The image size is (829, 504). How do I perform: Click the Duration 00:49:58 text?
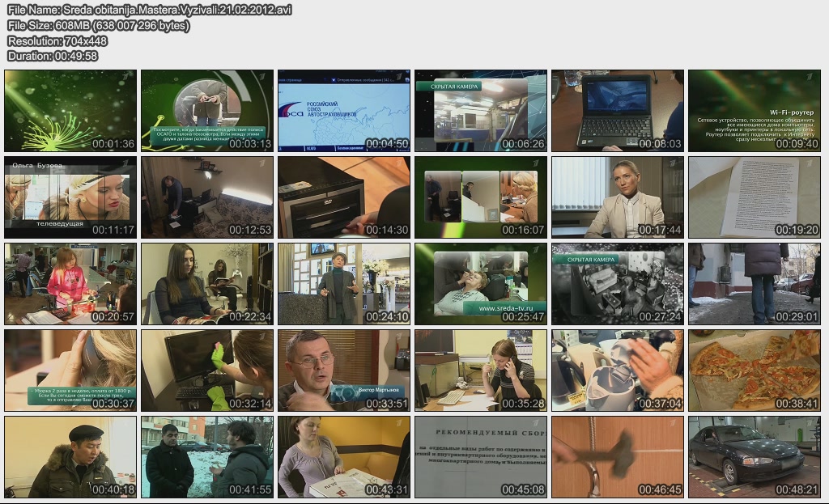tap(53, 56)
